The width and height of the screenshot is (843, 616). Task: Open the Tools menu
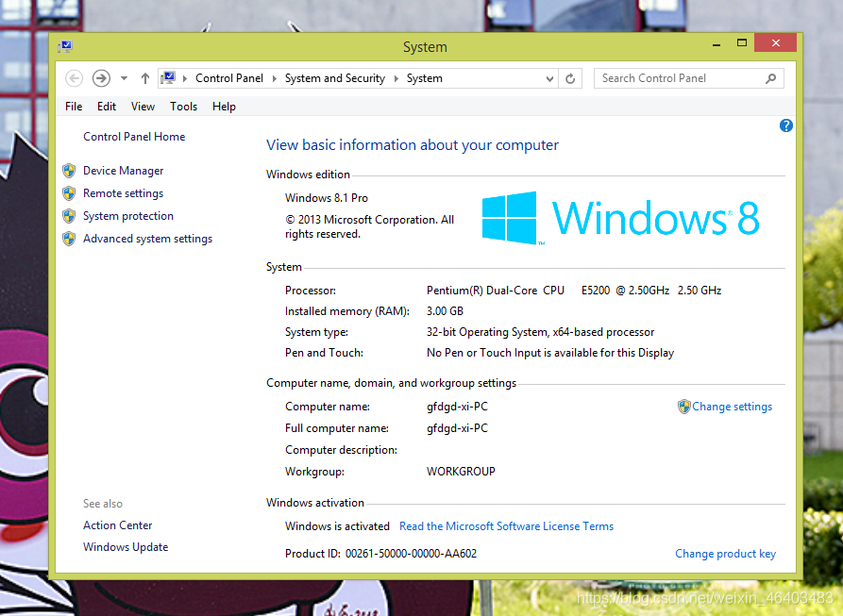click(x=183, y=107)
